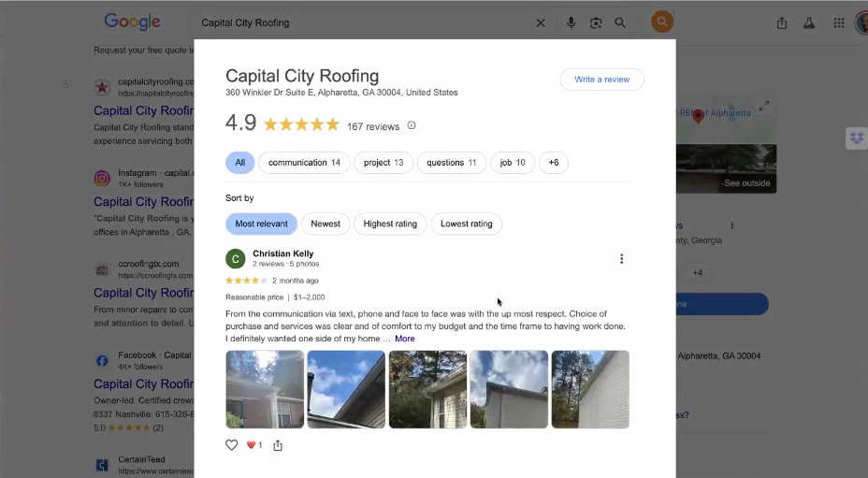Click the magnifier search icon
Screen dimensions: 868x478
click(620, 22)
